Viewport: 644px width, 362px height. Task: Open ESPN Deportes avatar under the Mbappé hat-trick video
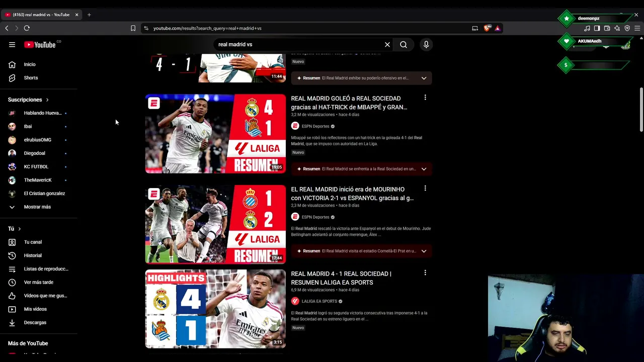point(295,126)
